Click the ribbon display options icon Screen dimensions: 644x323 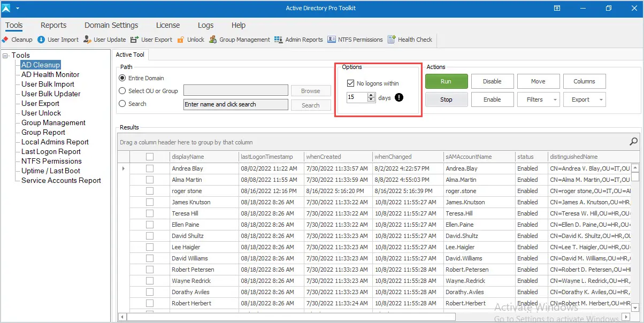point(557,8)
